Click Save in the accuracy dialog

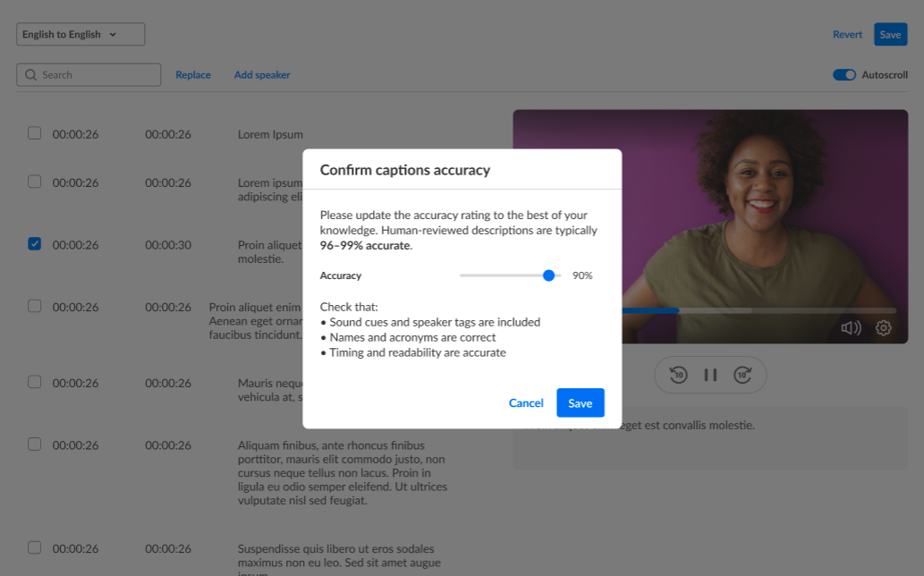pyautogui.click(x=580, y=402)
